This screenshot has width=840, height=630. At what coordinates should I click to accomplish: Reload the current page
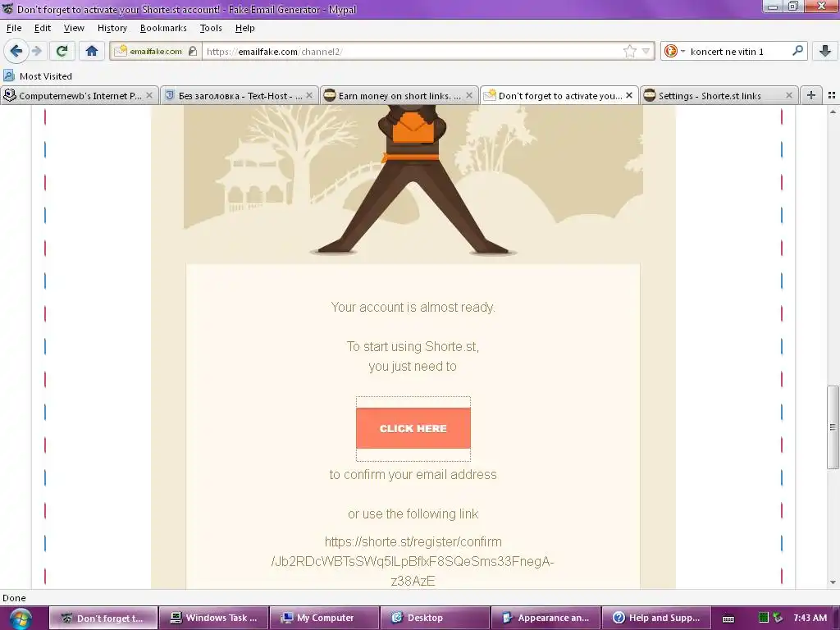pyautogui.click(x=62, y=52)
